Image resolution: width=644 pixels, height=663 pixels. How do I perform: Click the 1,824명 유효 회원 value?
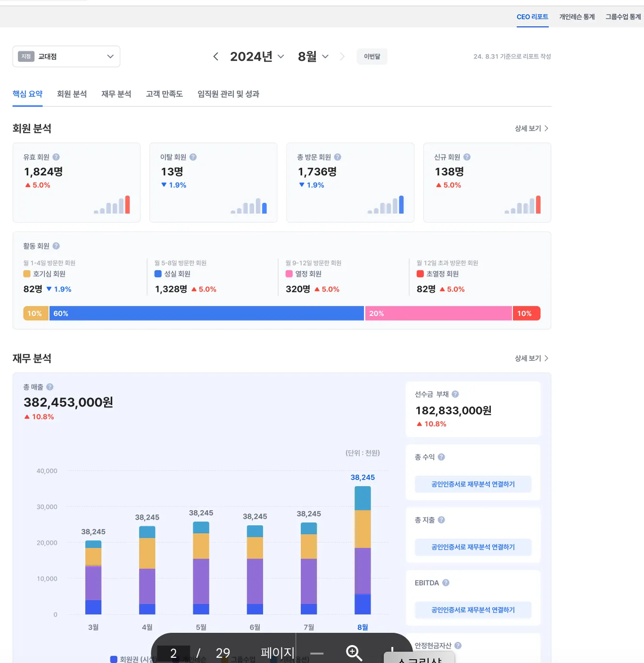click(x=43, y=172)
